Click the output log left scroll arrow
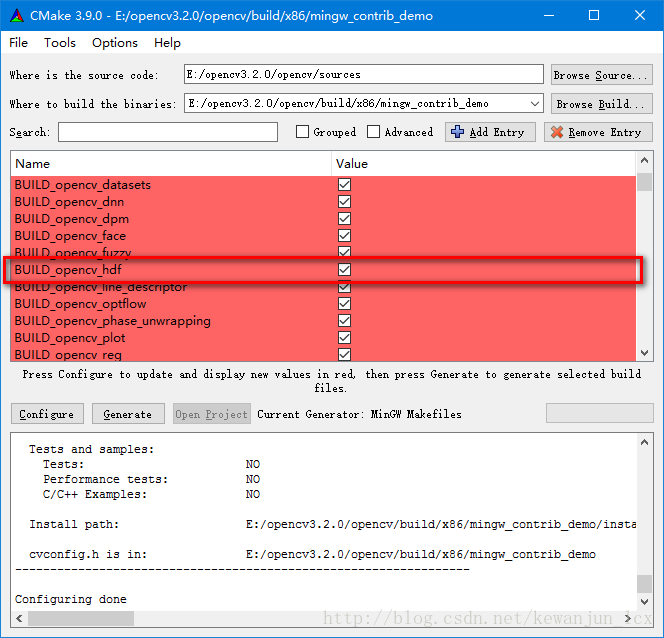 point(20,618)
